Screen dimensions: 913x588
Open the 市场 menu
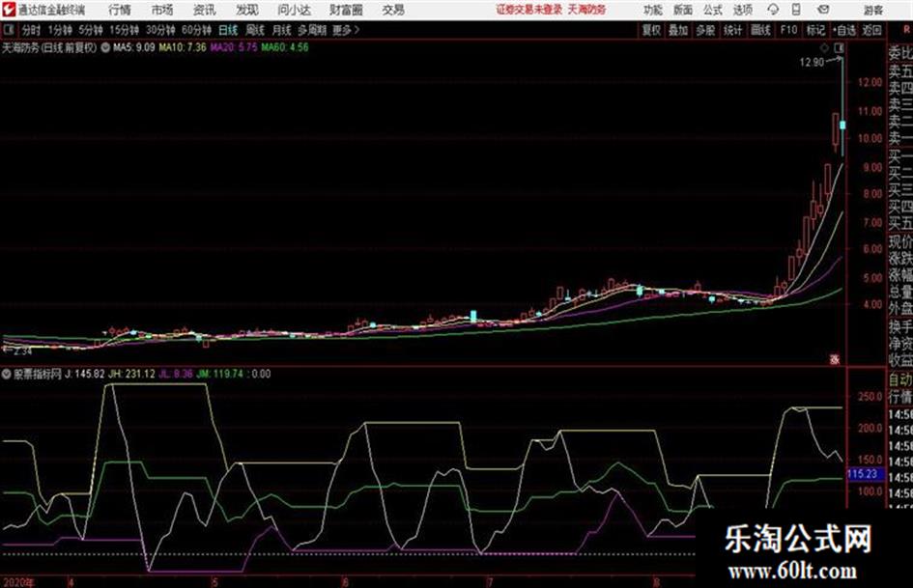point(162,10)
